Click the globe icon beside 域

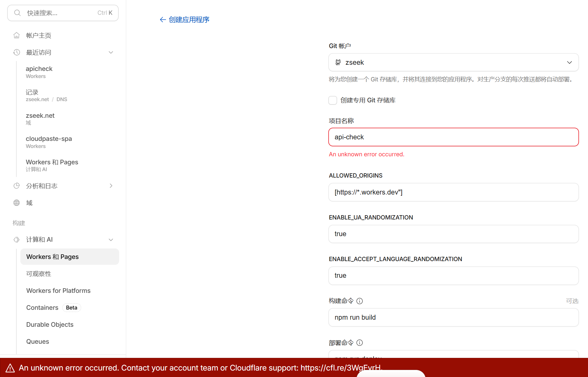(x=17, y=203)
